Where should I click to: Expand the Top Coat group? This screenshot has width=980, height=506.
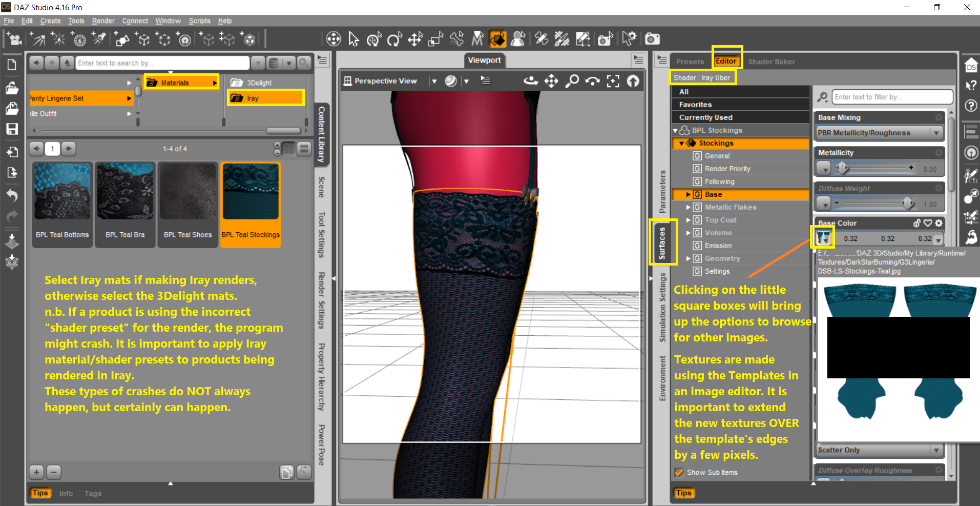pyautogui.click(x=688, y=220)
